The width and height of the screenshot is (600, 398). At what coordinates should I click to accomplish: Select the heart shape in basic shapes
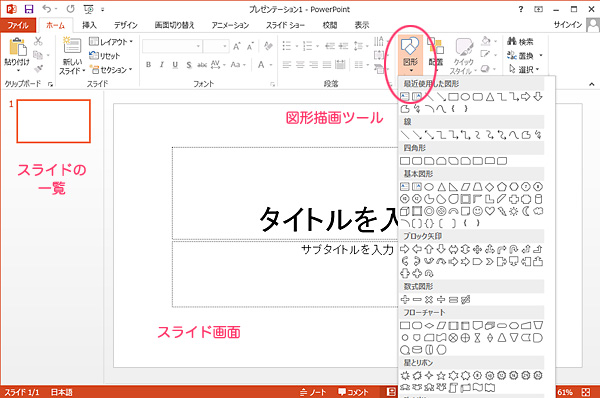point(490,211)
